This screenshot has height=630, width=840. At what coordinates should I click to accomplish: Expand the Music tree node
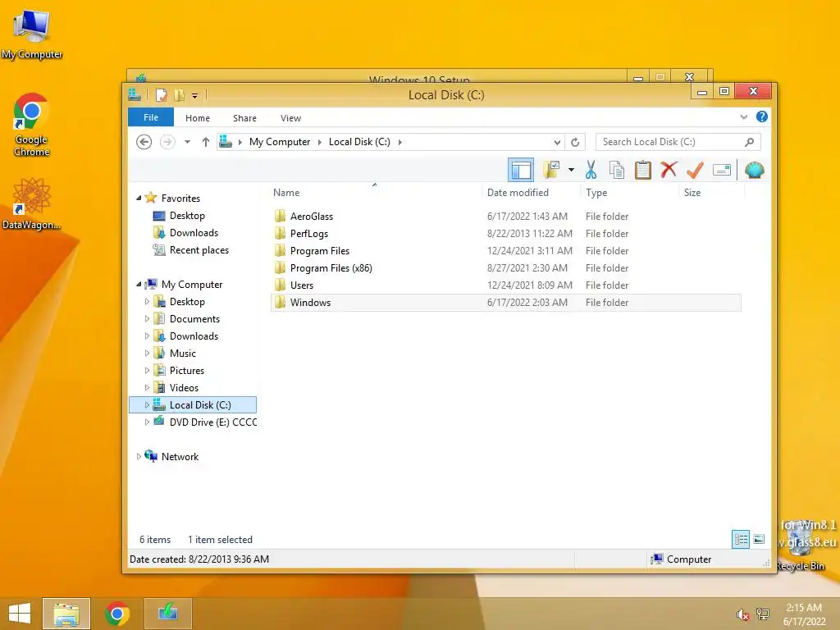[147, 353]
